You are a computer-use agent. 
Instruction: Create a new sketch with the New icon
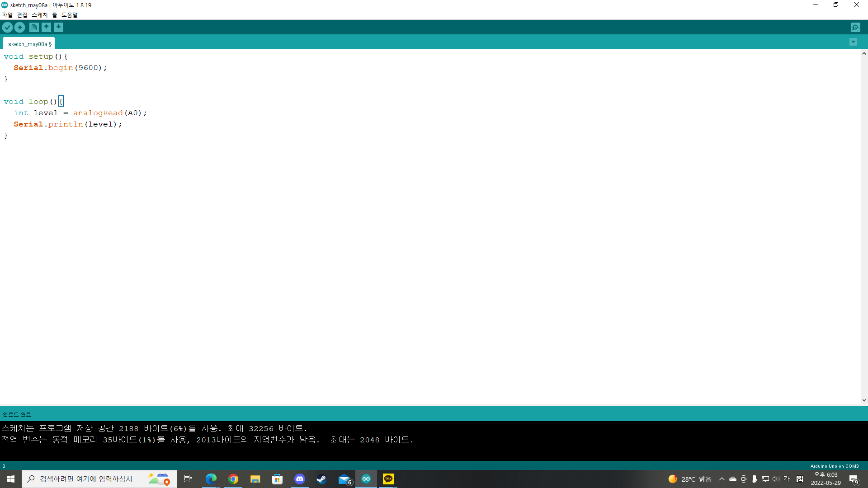click(34, 28)
